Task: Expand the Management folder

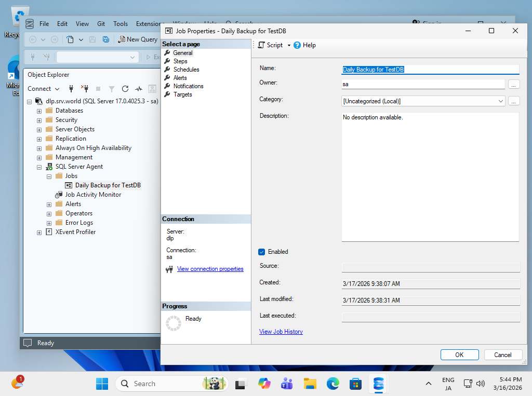Action: (39, 158)
